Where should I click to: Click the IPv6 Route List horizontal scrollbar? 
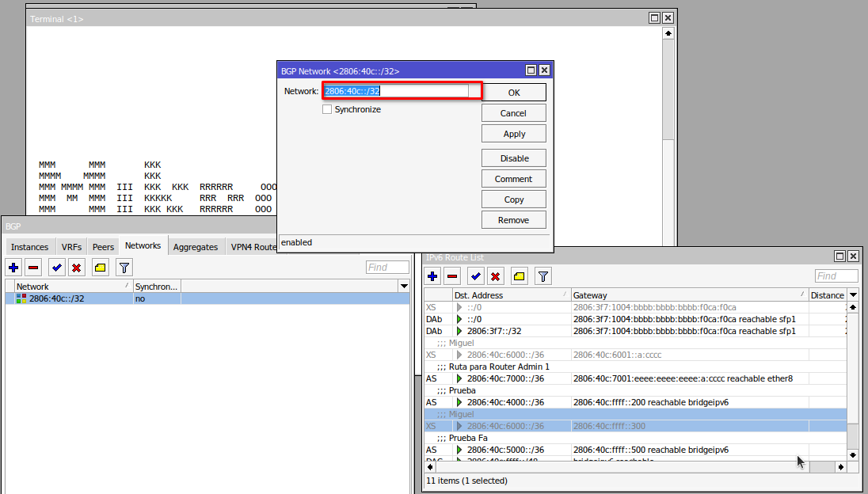634,467
